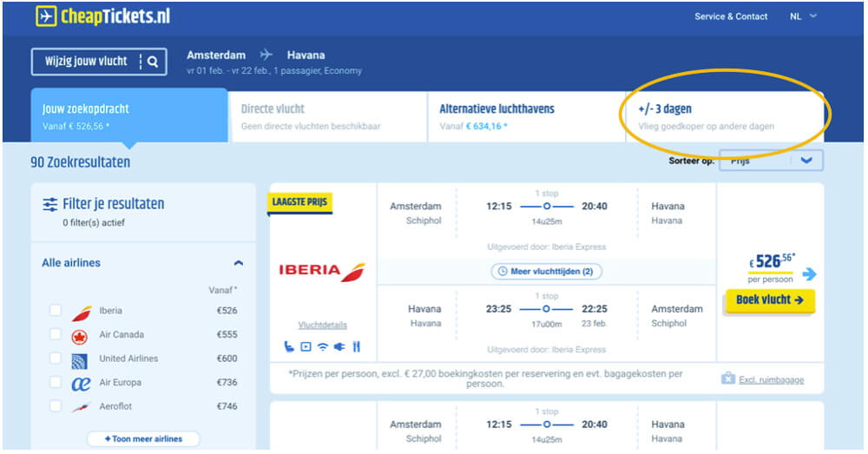
Task: Click the 0 filter(s) actief text
Action: (94, 222)
